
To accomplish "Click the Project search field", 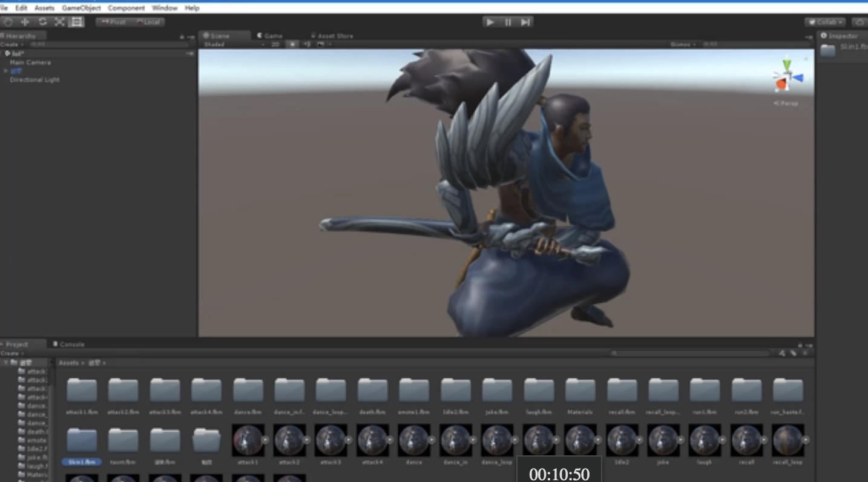I will coord(689,353).
